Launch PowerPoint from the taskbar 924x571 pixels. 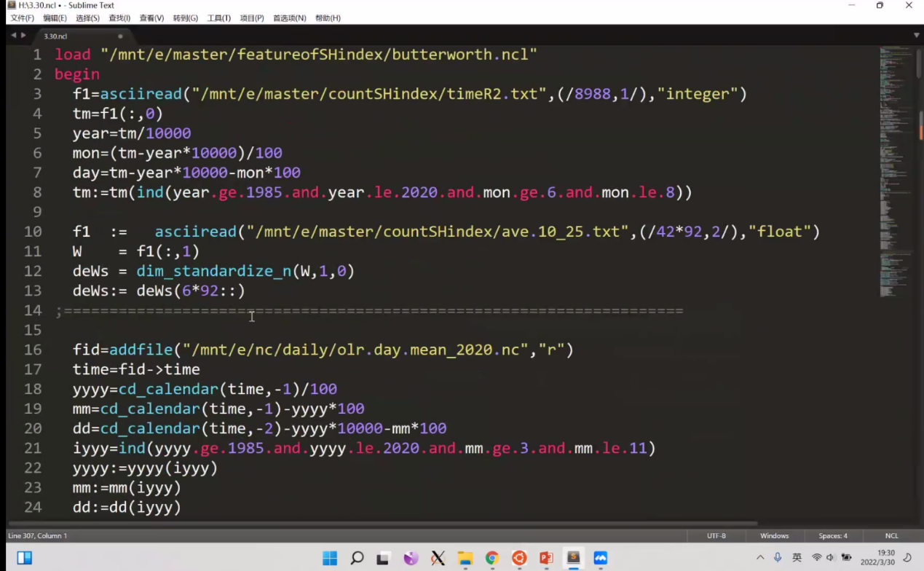tap(546, 558)
